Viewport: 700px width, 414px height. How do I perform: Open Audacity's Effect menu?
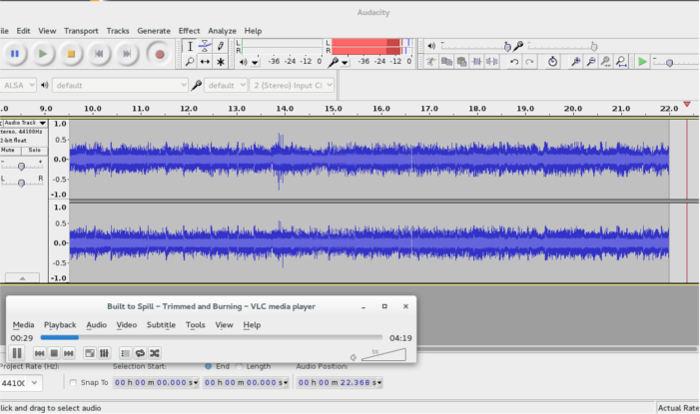click(189, 31)
